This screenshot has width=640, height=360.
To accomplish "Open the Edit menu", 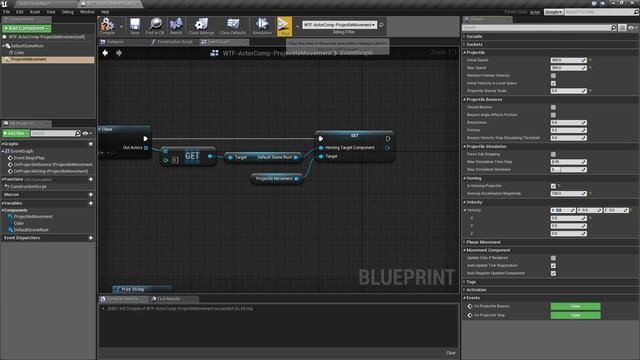I will click(x=20, y=12).
